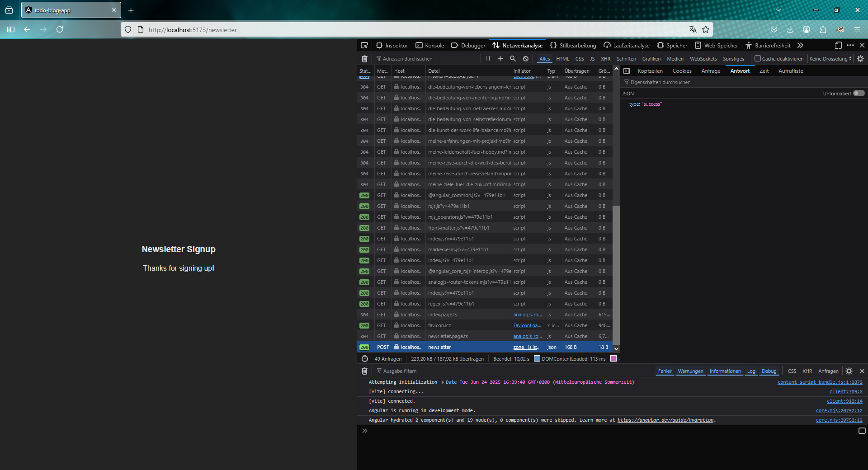Screen dimensions: 868x470
Task: Toggle the Unformatiert raw response switch
Action: click(859, 93)
